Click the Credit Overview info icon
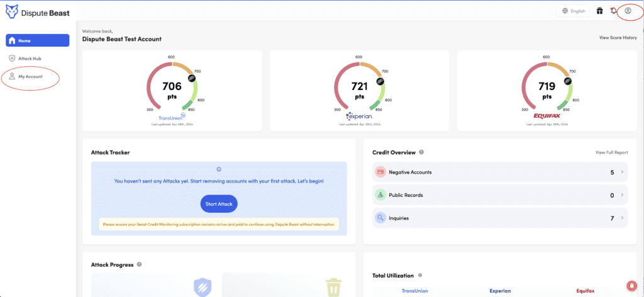644x297 pixels. pos(421,152)
